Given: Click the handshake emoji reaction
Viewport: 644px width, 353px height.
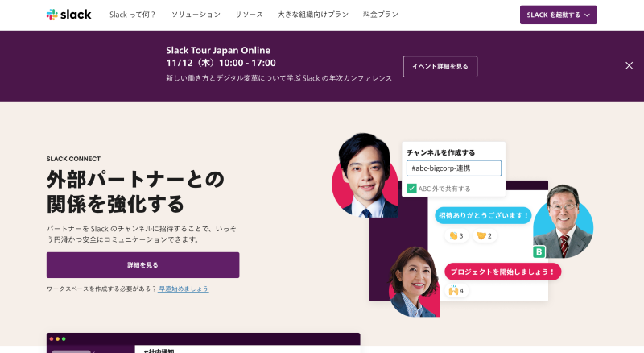Looking at the screenshot, I should click(485, 236).
